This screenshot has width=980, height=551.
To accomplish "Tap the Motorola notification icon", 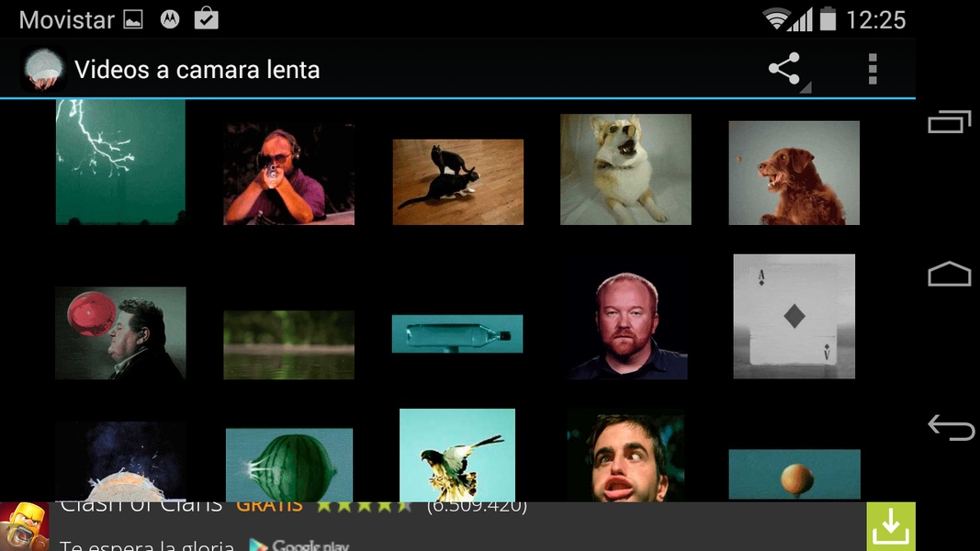I will coord(170,19).
